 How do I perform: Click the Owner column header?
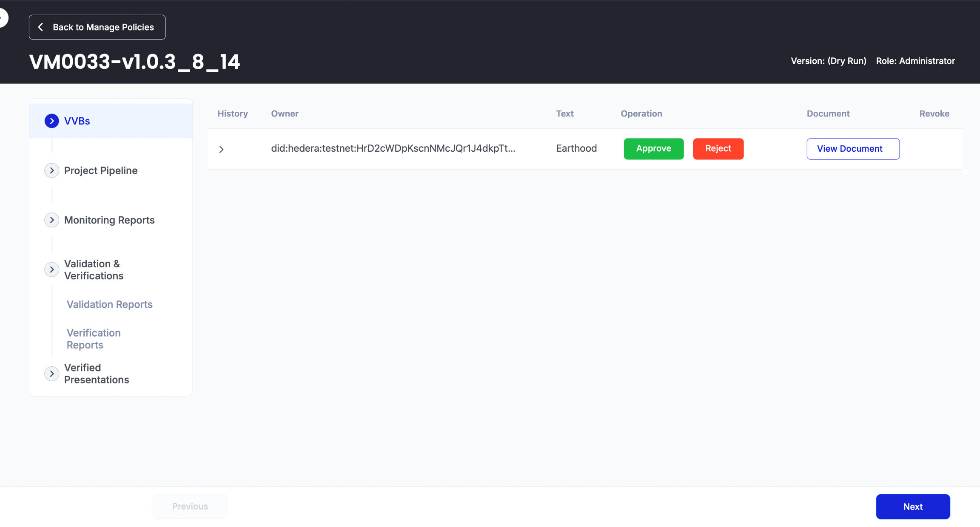(x=285, y=113)
